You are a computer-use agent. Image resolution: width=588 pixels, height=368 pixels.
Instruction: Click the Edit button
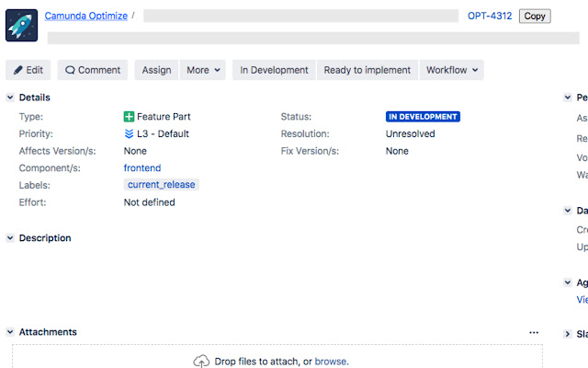coord(28,70)
